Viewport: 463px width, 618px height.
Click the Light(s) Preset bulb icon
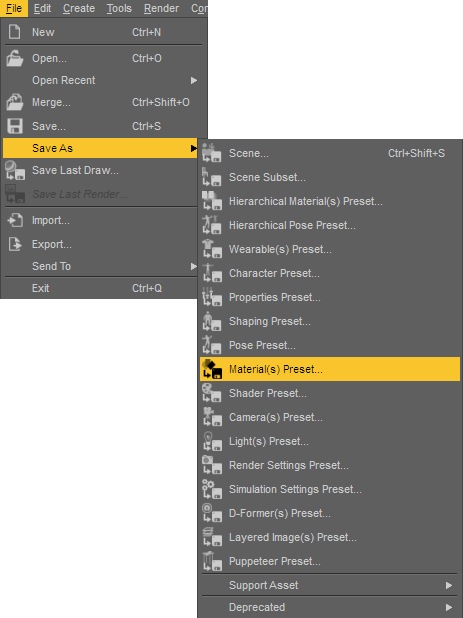tap(212, 441)
